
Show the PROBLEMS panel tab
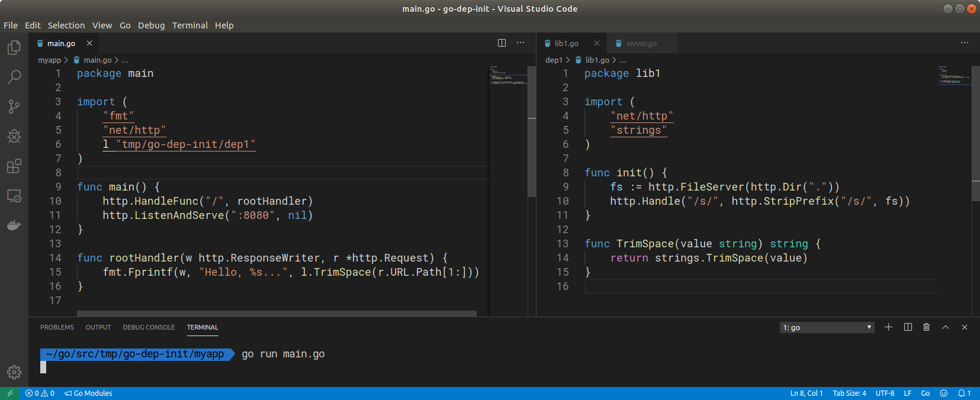(57, 327)
